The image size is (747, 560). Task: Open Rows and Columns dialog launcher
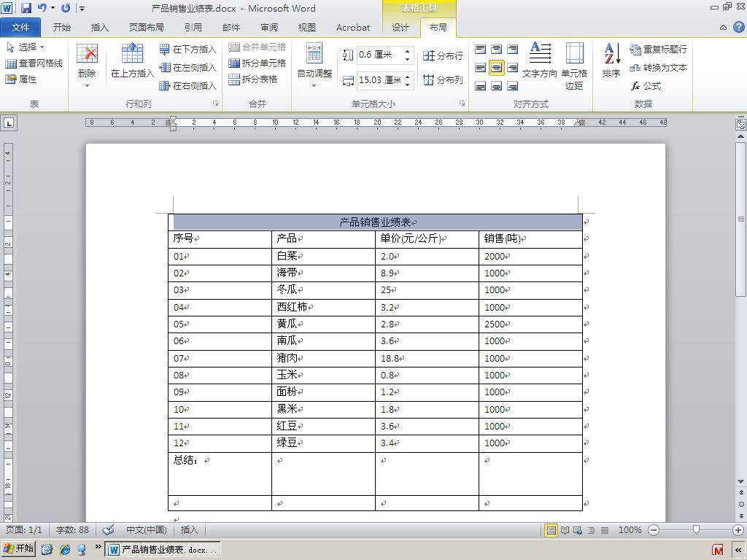pyautogui.click(x=216, y=104)
